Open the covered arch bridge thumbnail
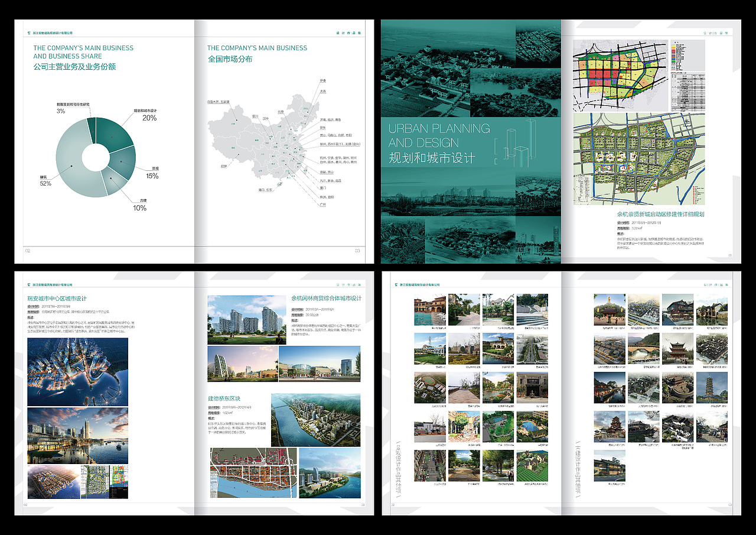Image resolution: width=756 pixels, height=535 pixels. (643, 348)
